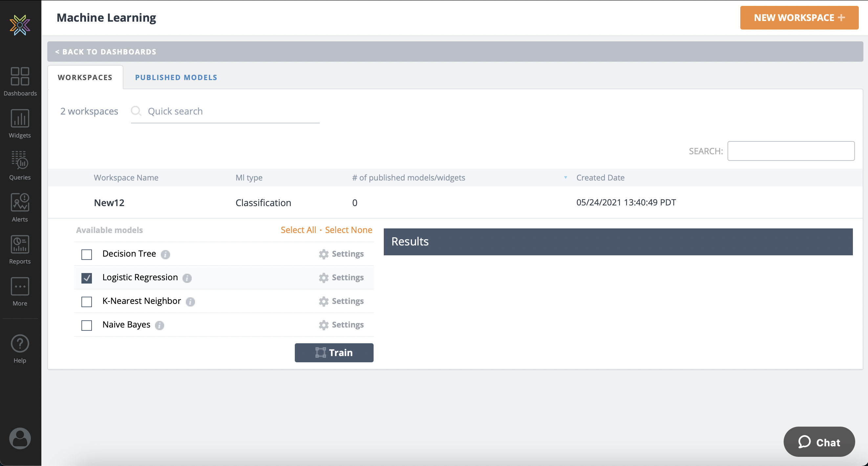Screen dimensions: 868x466
Task: Check the Naive Bayes checkbox
Action: tap(87, 325)
